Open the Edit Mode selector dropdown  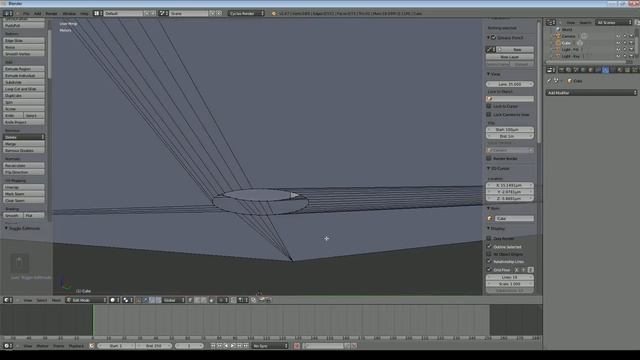[x=87, y=300]
